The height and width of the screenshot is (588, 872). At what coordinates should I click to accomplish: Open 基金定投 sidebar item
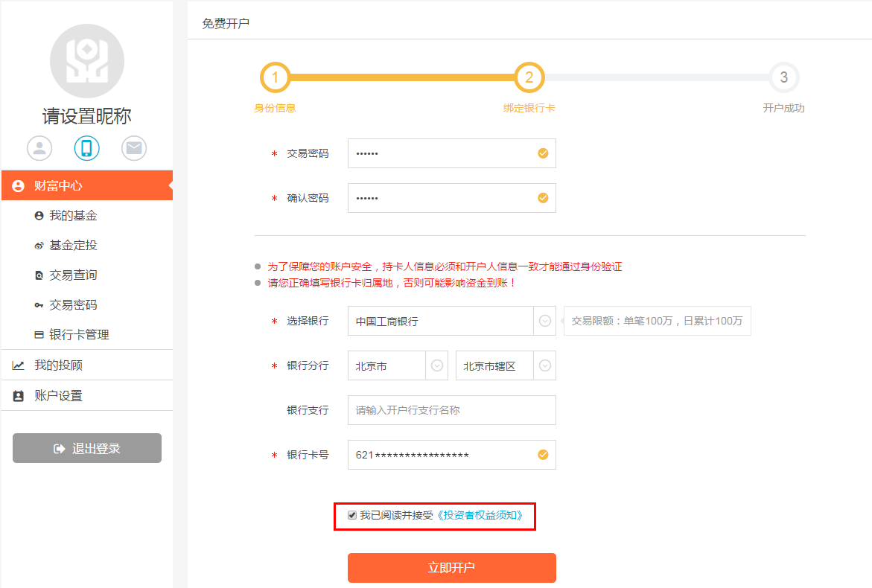(73, 246)
